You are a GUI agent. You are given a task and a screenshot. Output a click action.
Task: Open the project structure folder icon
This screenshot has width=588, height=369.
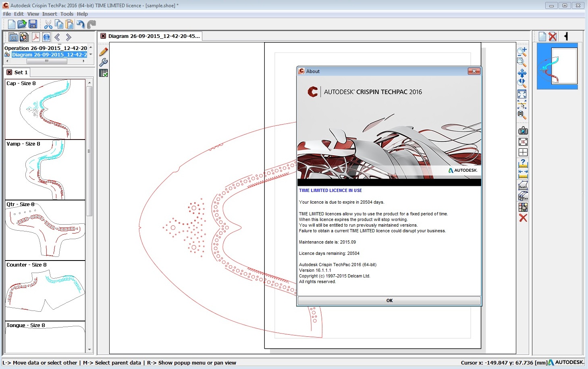point(13,37)
